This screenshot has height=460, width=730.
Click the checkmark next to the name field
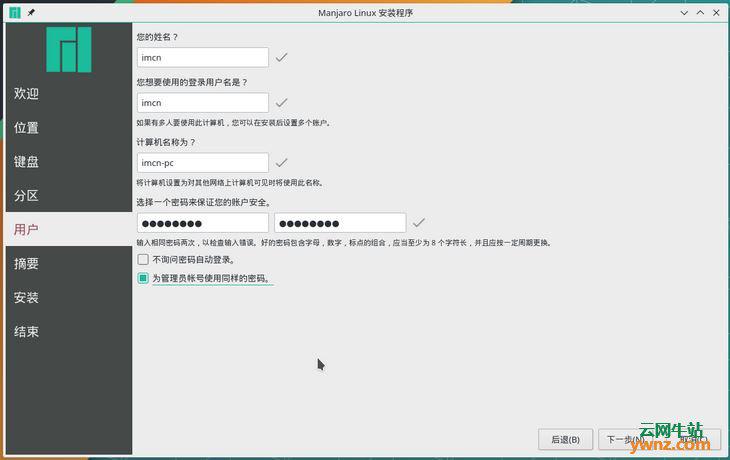[x=281, y=57]
